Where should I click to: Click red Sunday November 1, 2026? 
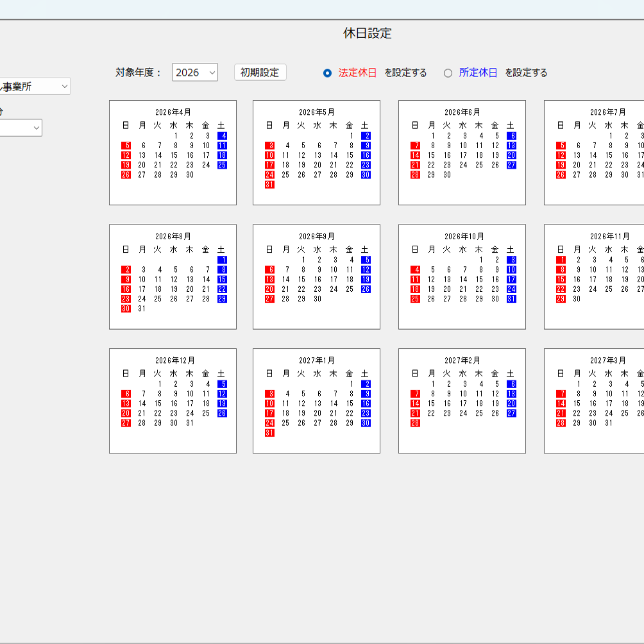click(x=561, y=260)
